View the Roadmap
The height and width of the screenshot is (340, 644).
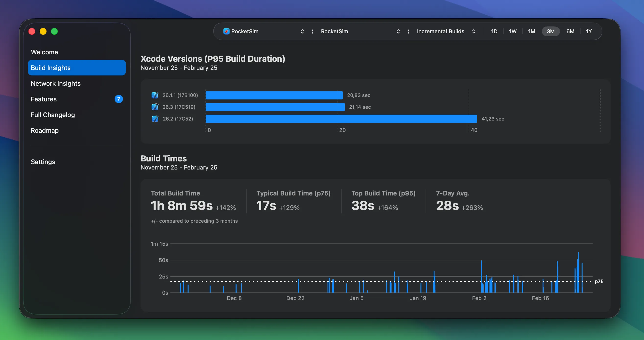coord(45,130)
